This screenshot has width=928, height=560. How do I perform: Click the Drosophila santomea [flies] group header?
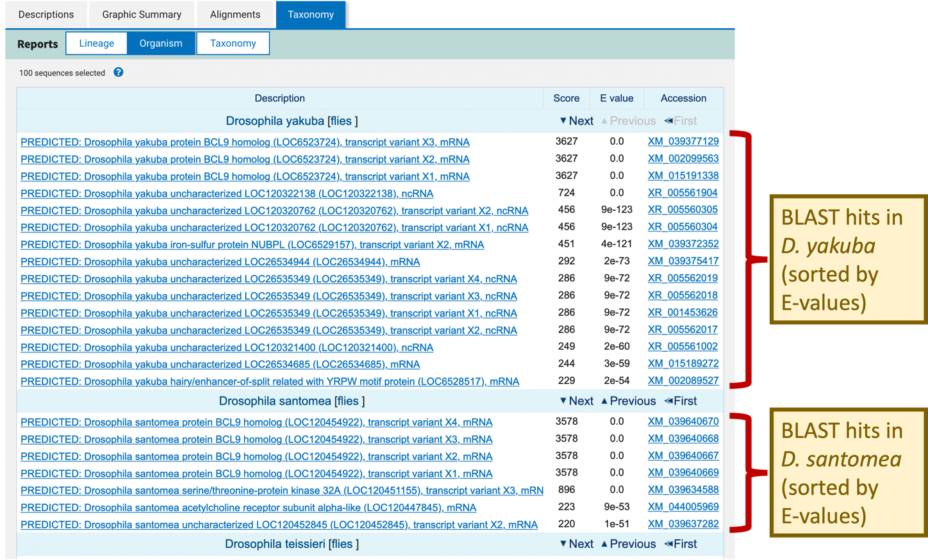tap(292, 401)
